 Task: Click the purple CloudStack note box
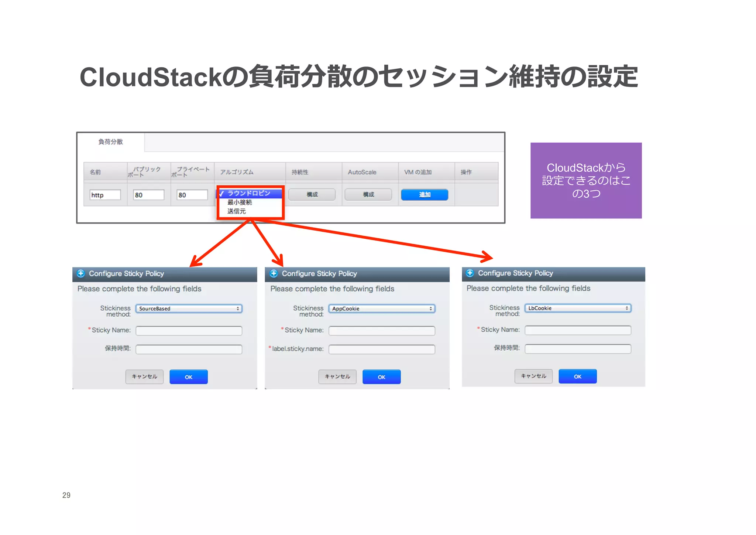pos(586,181)
